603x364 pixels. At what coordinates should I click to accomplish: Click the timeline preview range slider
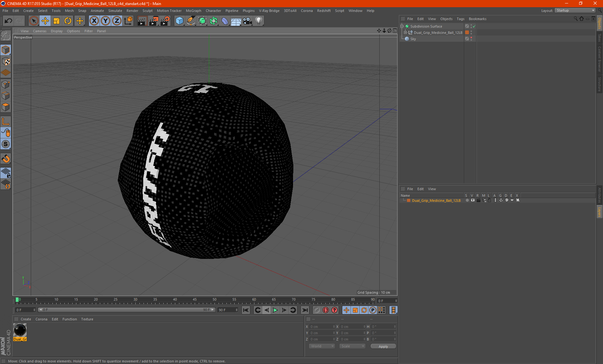coord(126,310)
